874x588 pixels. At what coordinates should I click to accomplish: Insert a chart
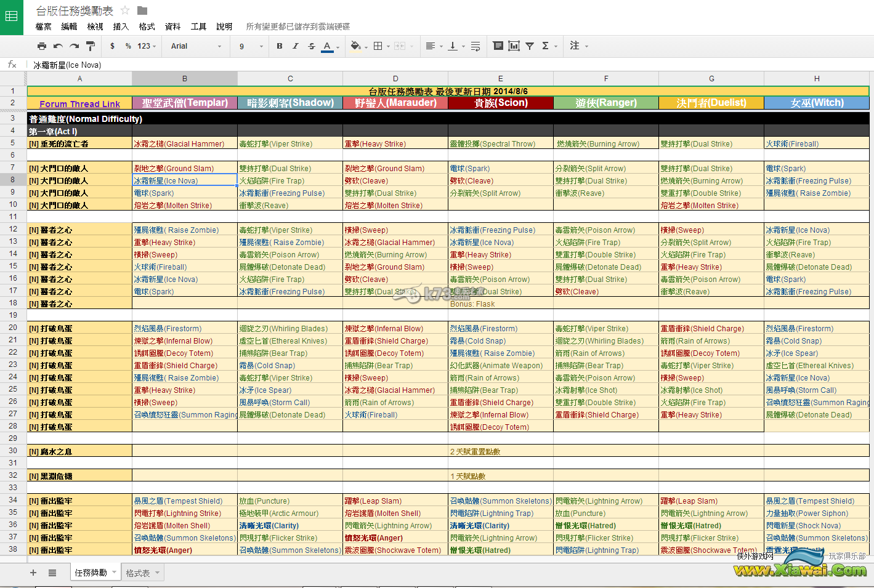tap(514, 46)
